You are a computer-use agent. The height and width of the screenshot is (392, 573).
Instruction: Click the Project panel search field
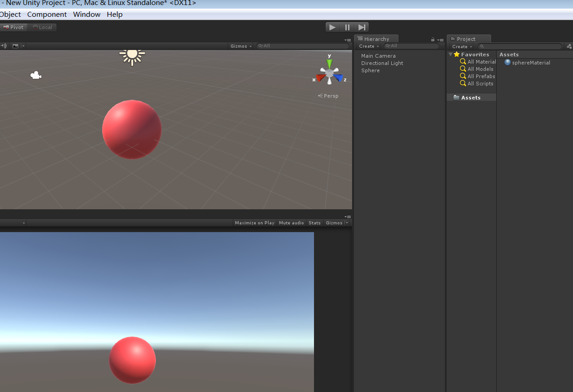(x=519, y=46)
